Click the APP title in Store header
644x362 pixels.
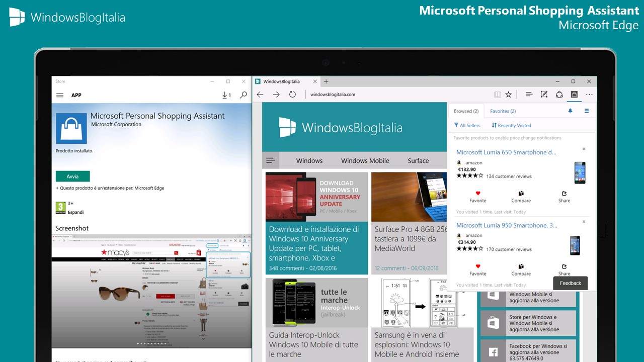click(76, 95)
